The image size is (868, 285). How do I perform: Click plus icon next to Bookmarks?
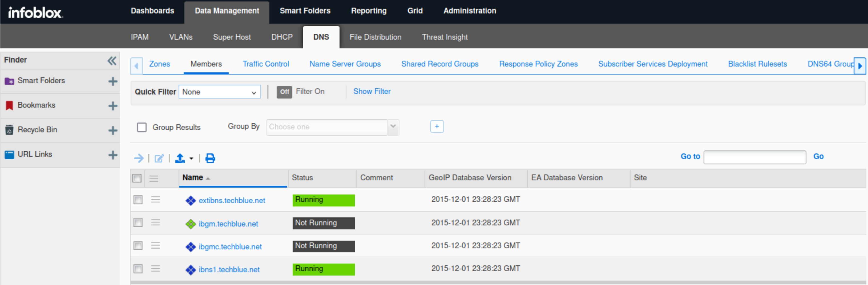[112, 106]
